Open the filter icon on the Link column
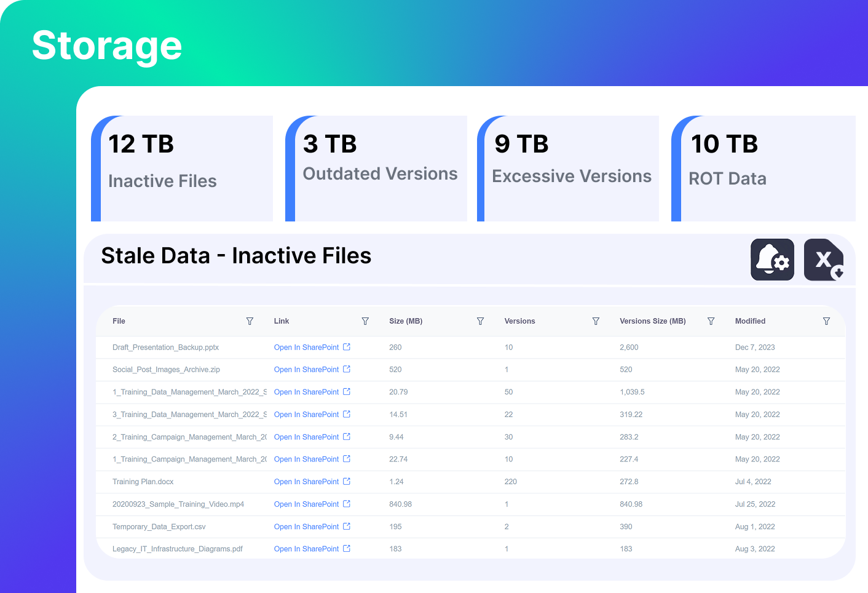This screenshot has height=593, width=868. tap(365, 320)
